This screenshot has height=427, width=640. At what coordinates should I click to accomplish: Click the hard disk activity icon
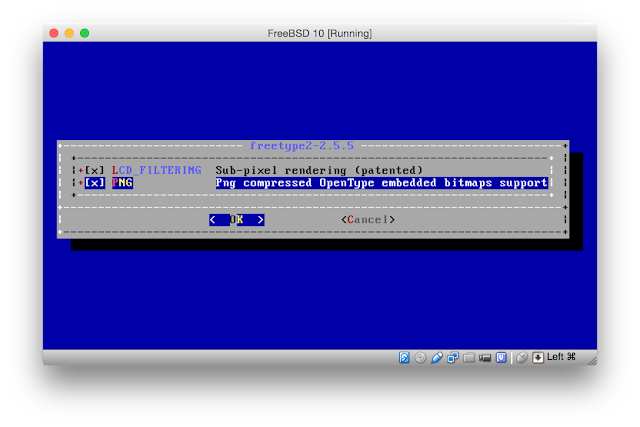pyautogui.click(x=404, y=358)
